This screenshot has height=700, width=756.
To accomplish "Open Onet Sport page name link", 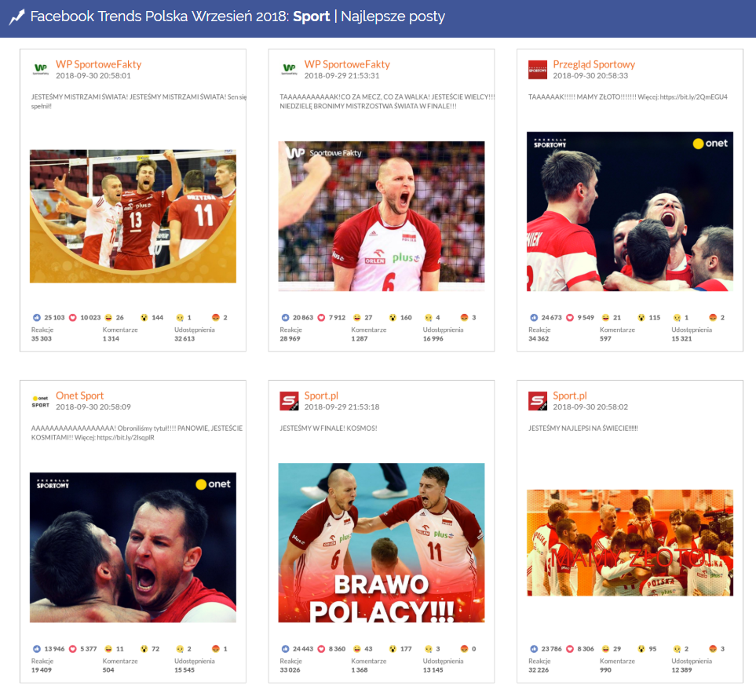I will click(x=79, y=396).
